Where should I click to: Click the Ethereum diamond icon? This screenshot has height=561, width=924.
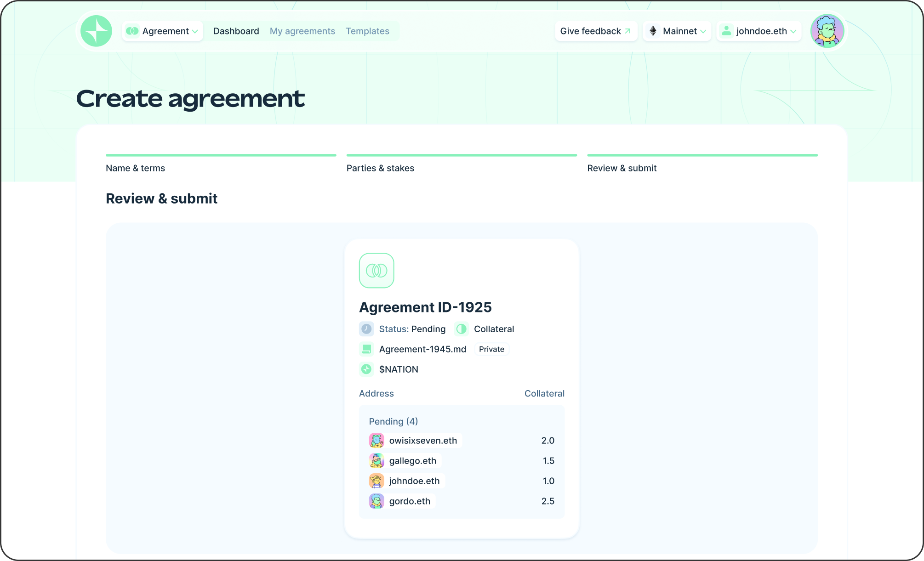(653, 31)
